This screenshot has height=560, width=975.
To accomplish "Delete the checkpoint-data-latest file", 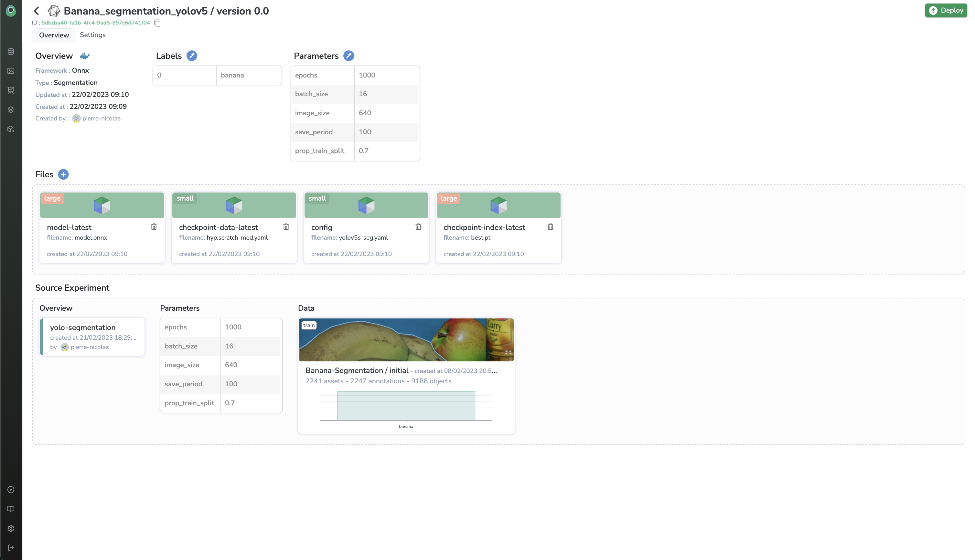I will coord(286,227).
